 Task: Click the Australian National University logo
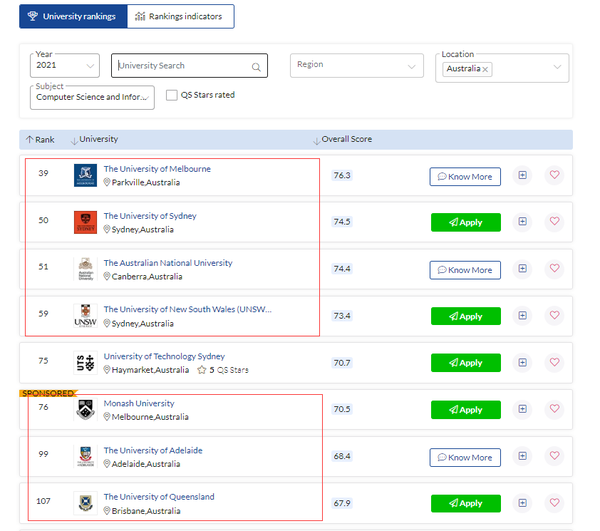[85, 269]
